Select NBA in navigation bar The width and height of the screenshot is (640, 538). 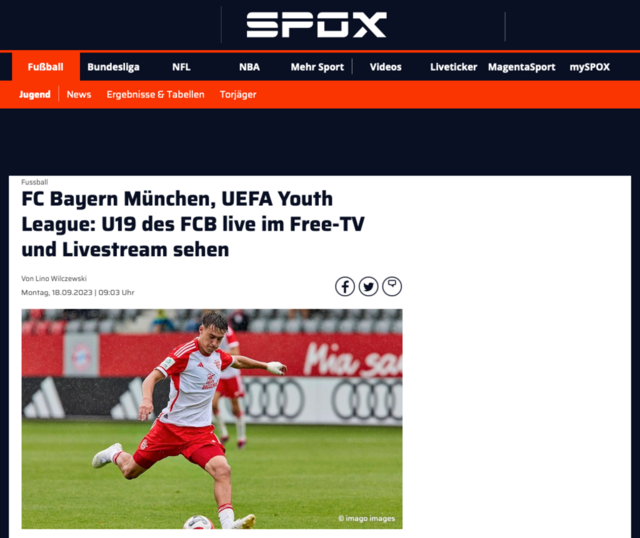pos(249,67)
